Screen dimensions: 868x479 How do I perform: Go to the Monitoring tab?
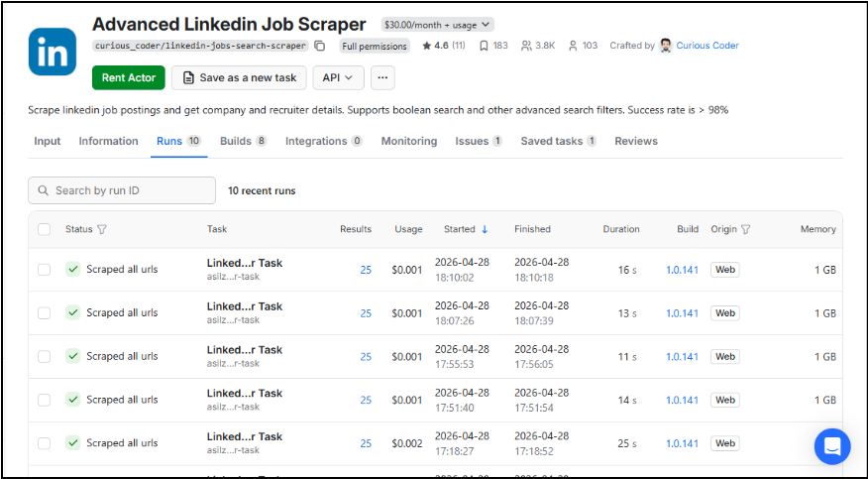click(x=409, y=141)
